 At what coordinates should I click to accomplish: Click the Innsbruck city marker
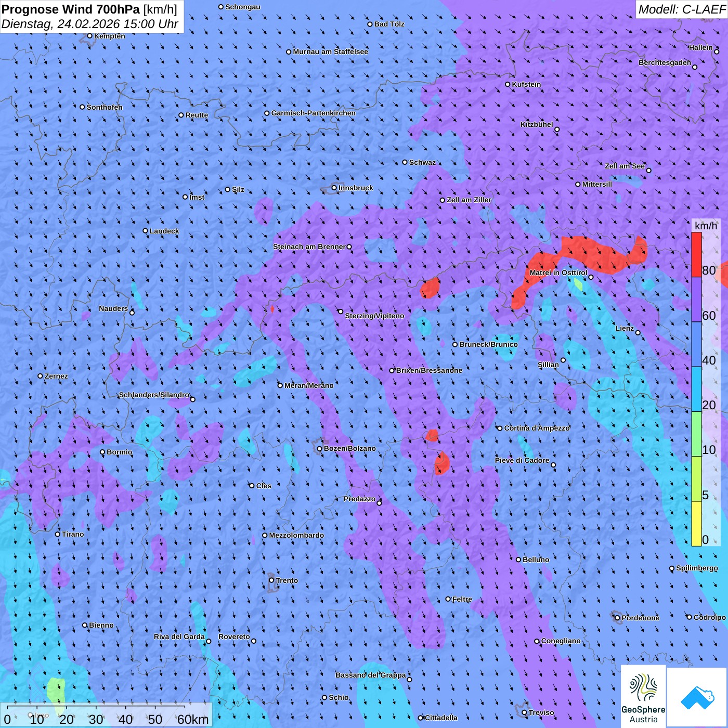pos(334,188)
